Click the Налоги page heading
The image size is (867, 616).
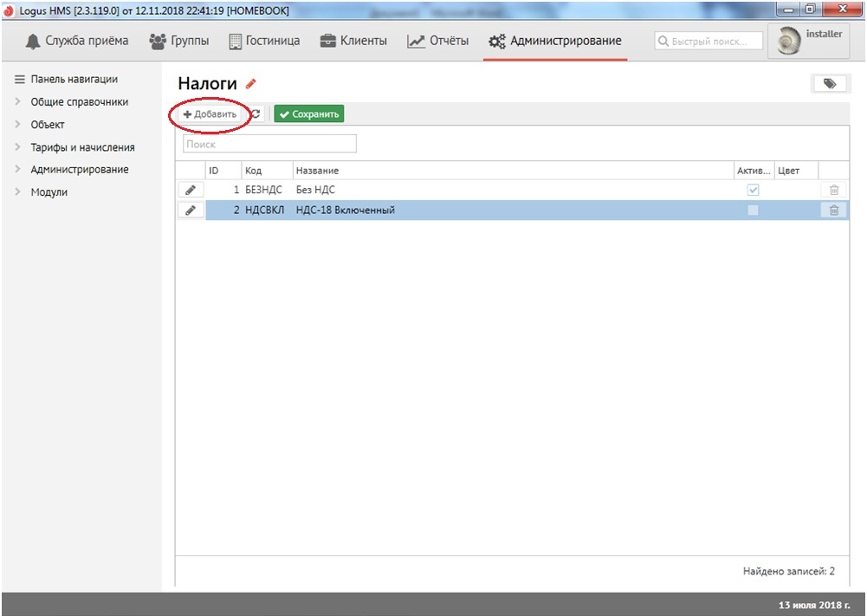coord(207,83)
